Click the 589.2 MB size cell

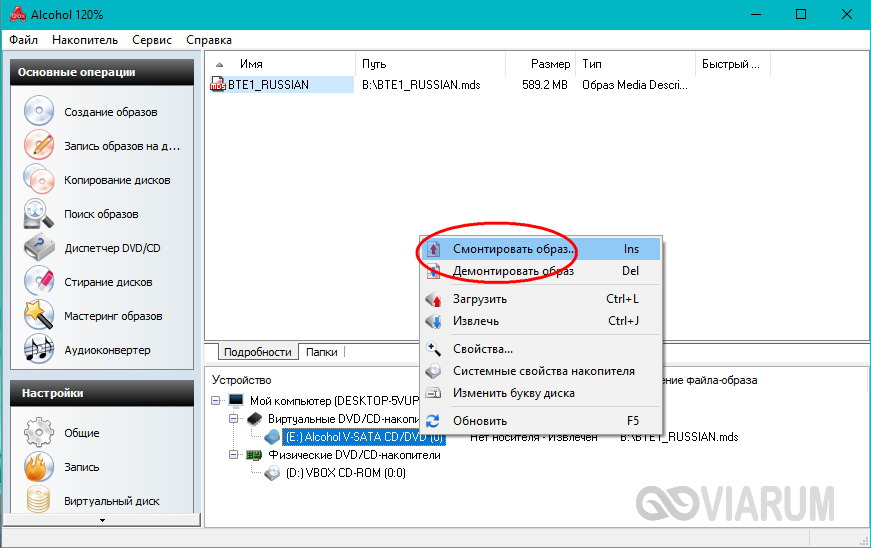544,85
